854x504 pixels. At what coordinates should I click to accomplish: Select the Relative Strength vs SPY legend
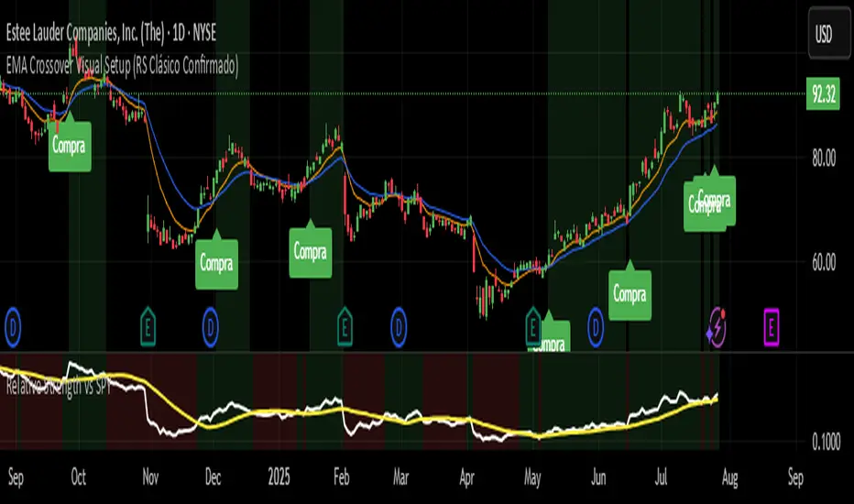coord(58,387)
